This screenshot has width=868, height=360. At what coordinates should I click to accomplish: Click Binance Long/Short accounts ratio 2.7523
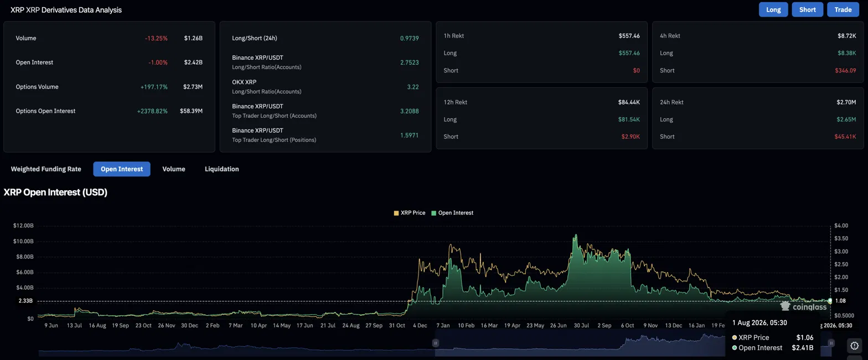tap(410, 62)
